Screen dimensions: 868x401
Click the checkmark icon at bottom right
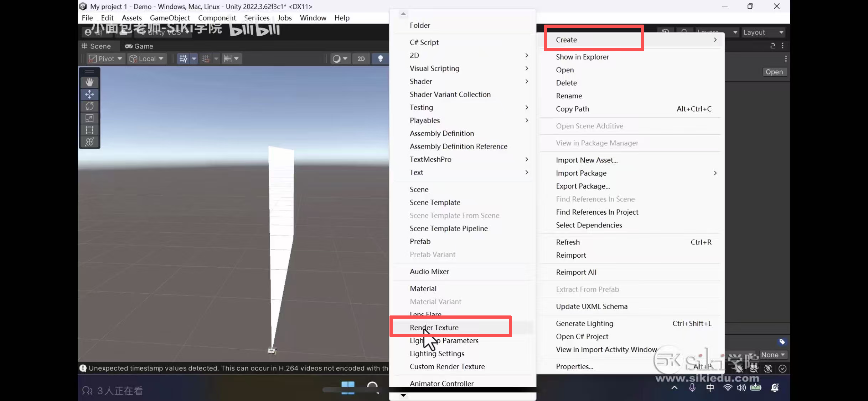click(x=782, y=369)
